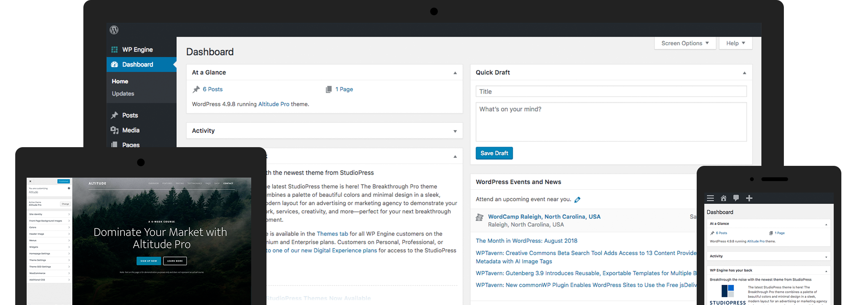Open the Help dropdown
The width and height of the screenshot is (868, 305).
pos(736,43)
